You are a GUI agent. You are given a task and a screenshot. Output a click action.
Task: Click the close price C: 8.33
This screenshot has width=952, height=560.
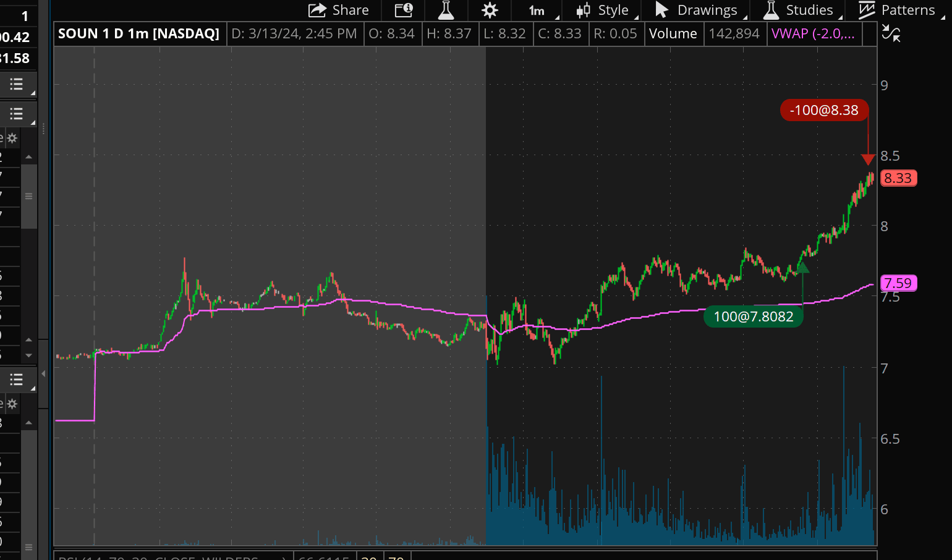pyautogui.click(x=560, y=34)
